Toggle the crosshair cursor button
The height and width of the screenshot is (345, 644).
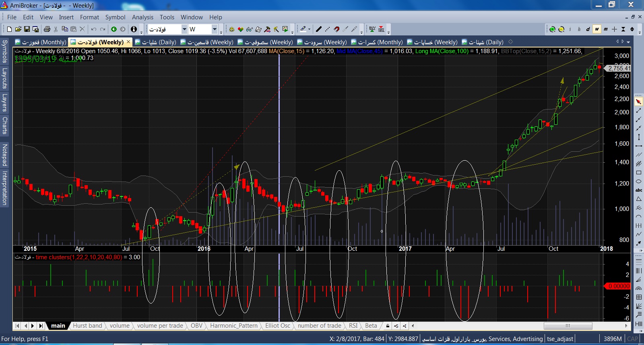pyautogui.click(x=614, y=29)
